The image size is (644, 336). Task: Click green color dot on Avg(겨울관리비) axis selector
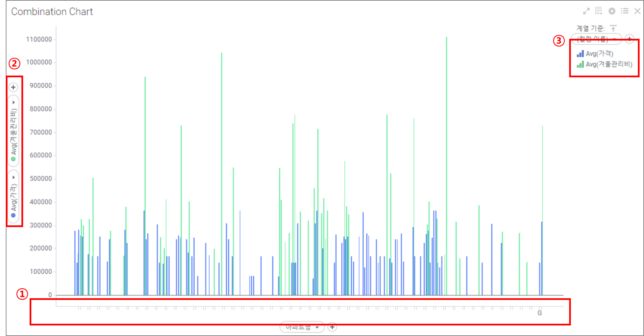(13, 159)
